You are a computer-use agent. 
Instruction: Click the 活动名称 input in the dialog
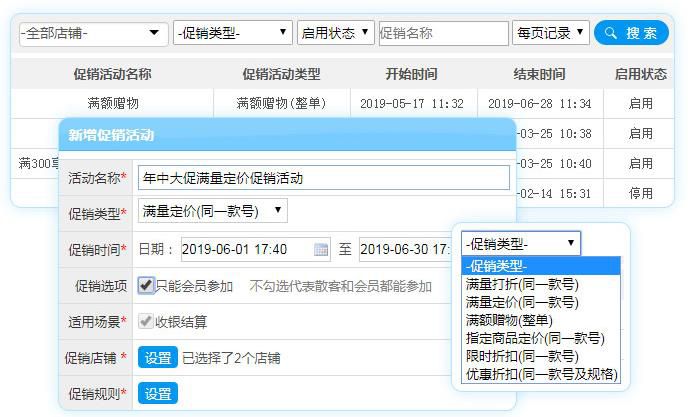point(324,178)
